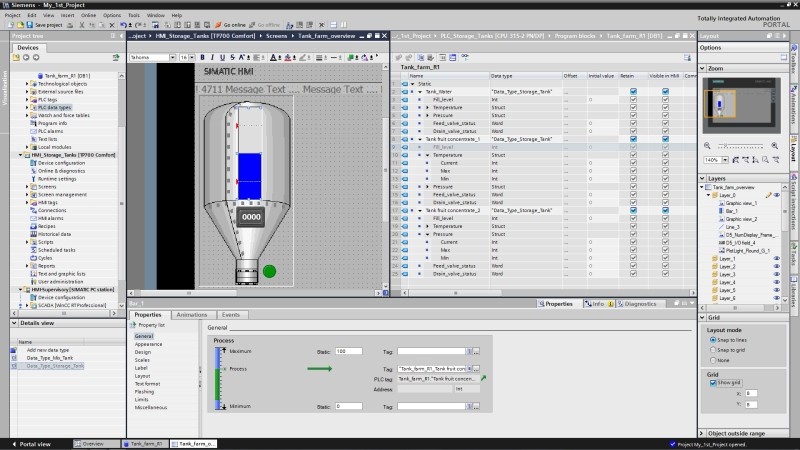Apply underline text formatting
The image size is (800, 450).
pos(222,57)
